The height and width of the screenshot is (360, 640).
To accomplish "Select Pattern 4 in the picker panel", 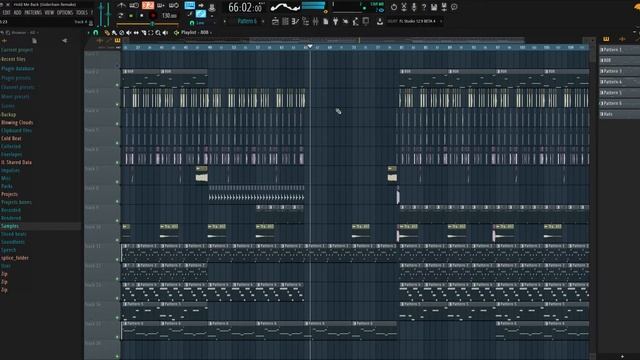I will [619, 82].
